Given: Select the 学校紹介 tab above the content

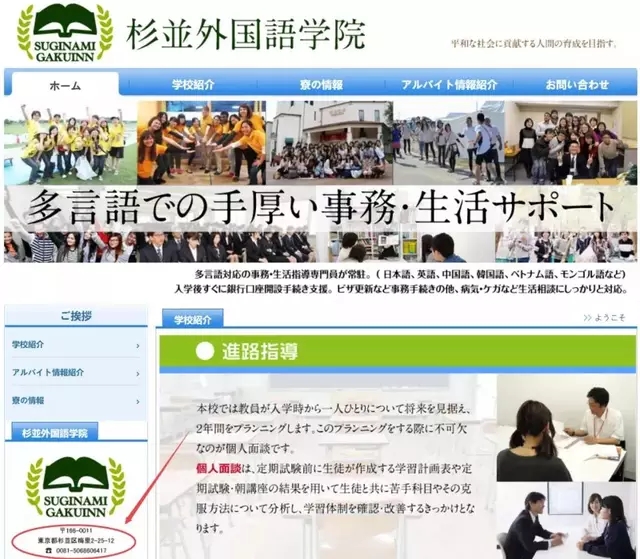Looking at the screenshot, I should (x=193, y=319).
